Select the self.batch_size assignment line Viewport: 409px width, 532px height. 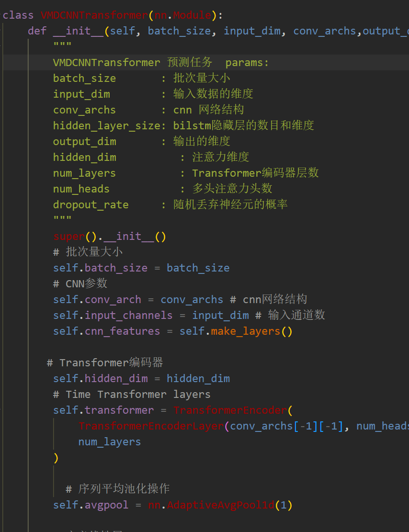click(x=141, y=268)
